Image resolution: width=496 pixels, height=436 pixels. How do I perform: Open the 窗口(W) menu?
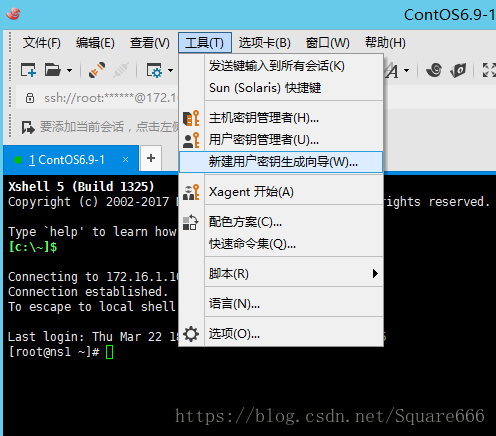(x=328, y=43)
